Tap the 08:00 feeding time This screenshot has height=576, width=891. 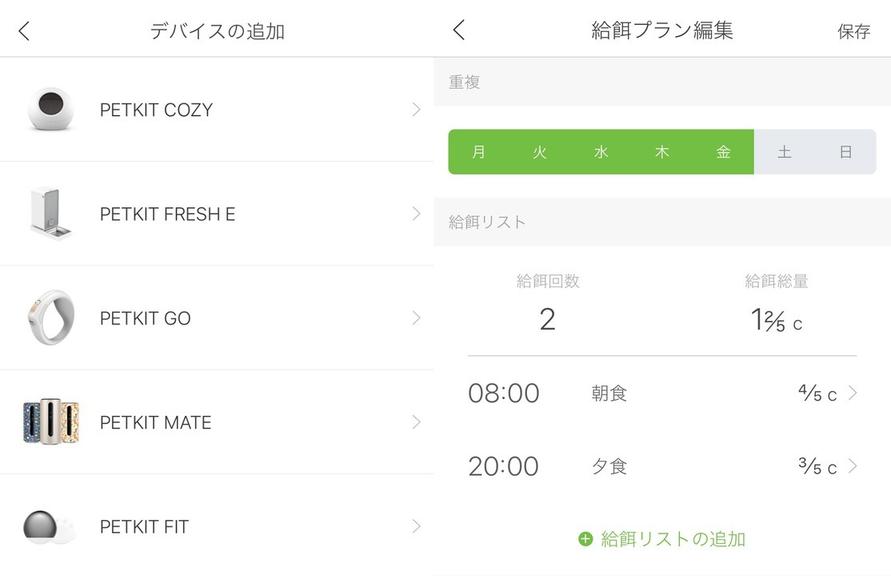tap(503, 393)
